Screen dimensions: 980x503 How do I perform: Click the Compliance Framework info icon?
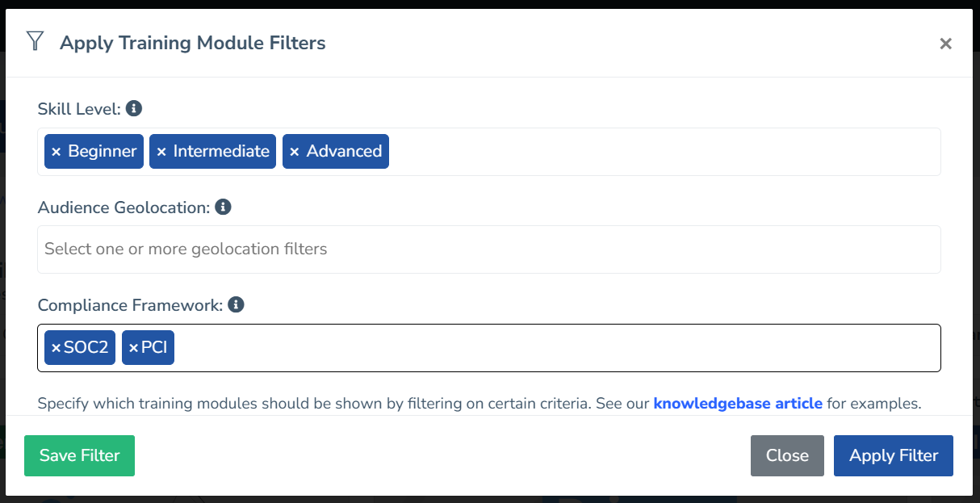tap(236, 304)
